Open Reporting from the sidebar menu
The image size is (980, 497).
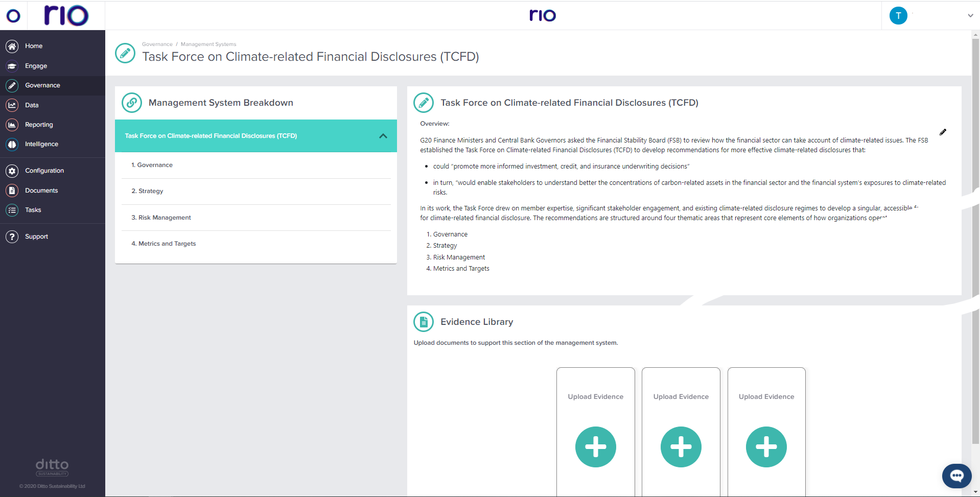pyautogui.click(x=39, y=125)
